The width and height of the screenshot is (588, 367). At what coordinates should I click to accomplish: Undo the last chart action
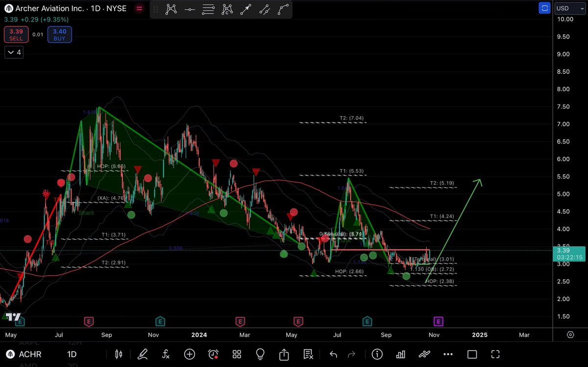click(333, 354)
